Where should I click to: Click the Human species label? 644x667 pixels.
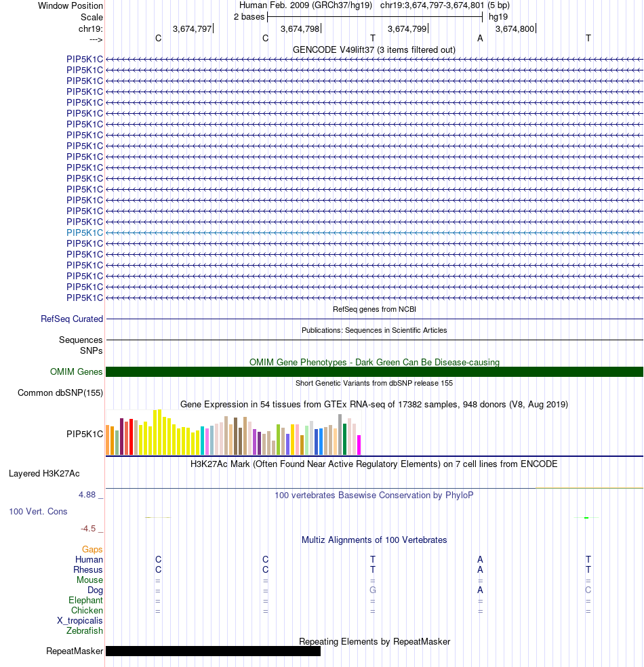pyautogui.click(x=89, y=559)
